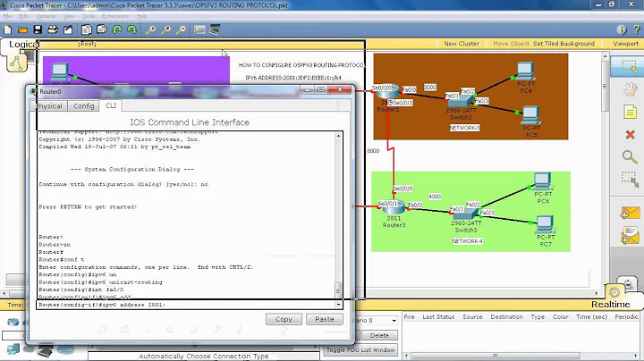Click the Print icon in toolbar
Viewport: 644px width, 361px height.
click(x=53, y=29)
